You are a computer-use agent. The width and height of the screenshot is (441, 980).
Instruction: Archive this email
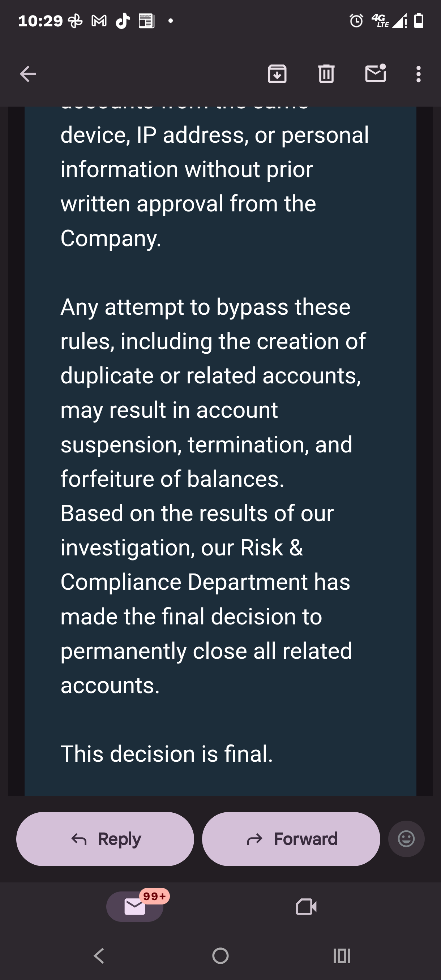pos(277,74)
